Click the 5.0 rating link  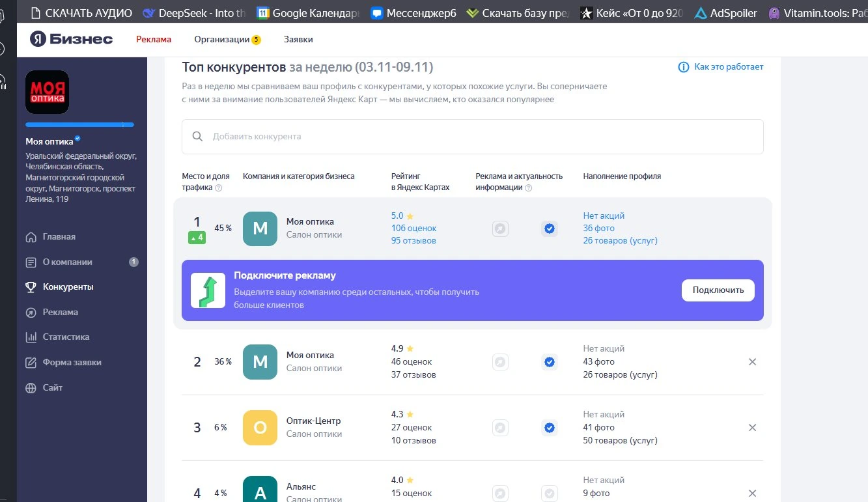point(397,216)
